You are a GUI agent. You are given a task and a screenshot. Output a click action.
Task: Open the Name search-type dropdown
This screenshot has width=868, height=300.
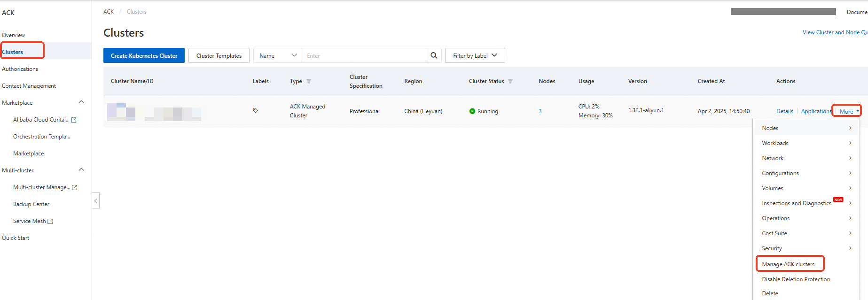[x=277, y=55]
